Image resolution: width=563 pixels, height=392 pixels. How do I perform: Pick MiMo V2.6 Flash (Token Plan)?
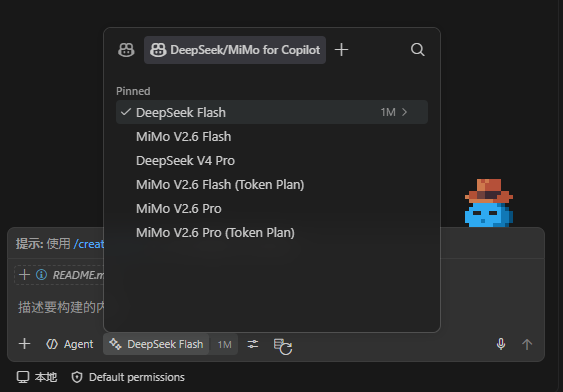click(x=272, y=185)
